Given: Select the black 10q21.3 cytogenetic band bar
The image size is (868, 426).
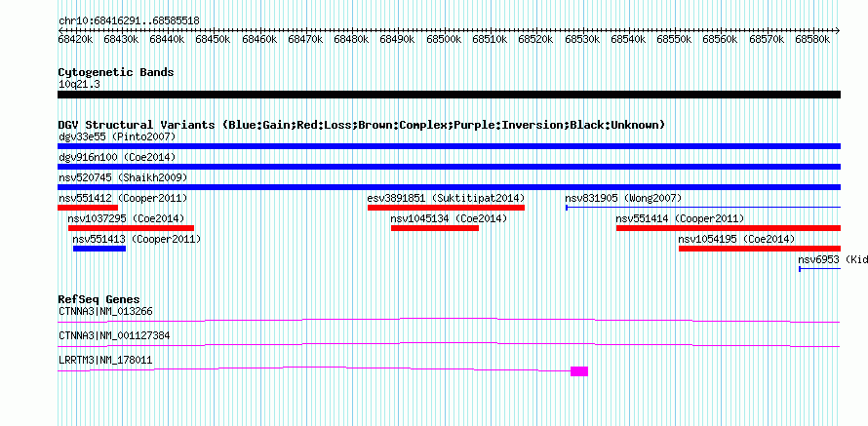Looking at the screenshot, I should point(449,95).
